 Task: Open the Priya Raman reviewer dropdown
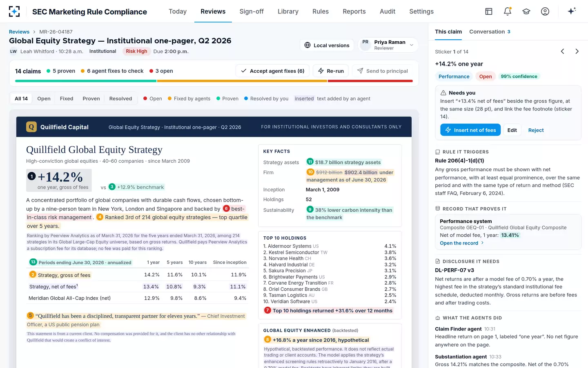pos(388,45)
